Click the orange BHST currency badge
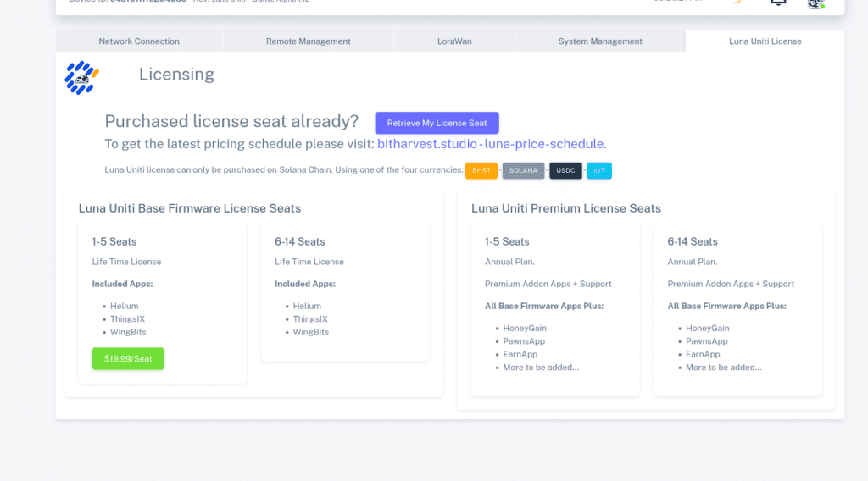Image resolution: width=868 pixels, height=481 pixels. pos(481,170)
